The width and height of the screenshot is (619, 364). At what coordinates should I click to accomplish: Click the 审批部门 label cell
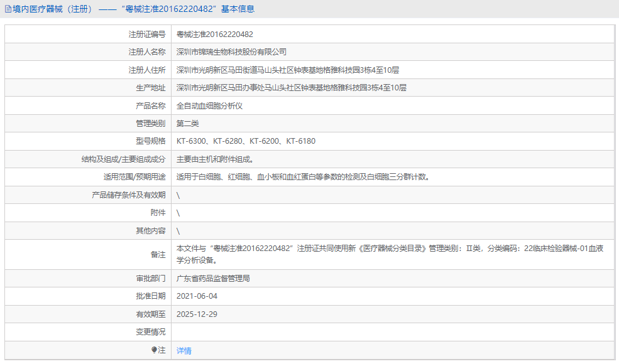coord(88,279)
